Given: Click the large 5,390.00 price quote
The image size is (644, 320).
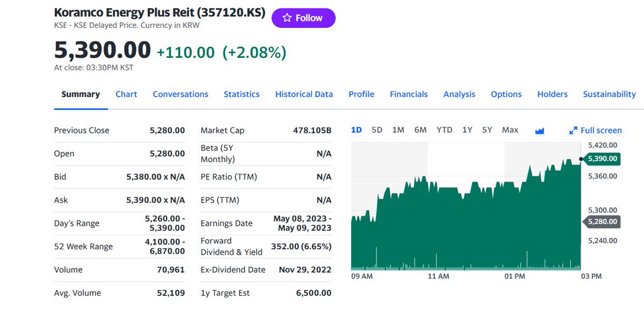Looking at the screenshot, I should pyautogui.click(x=103, y=50).
